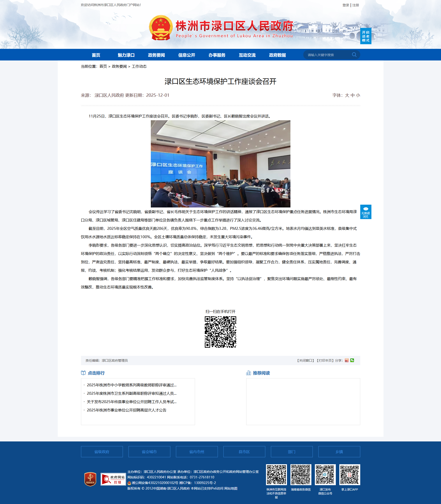The height and width of the screenshot is (504, 441).
Task: Expand the 省级政府 links list
Action: point(102,452)
